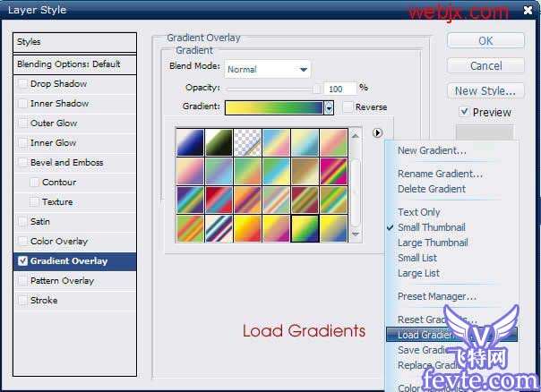Image resolution: width=541 pixels, height=392 pixels.
Task: Turn on Bevel and Emboss checkbox
Action: (x=22, y=162)
